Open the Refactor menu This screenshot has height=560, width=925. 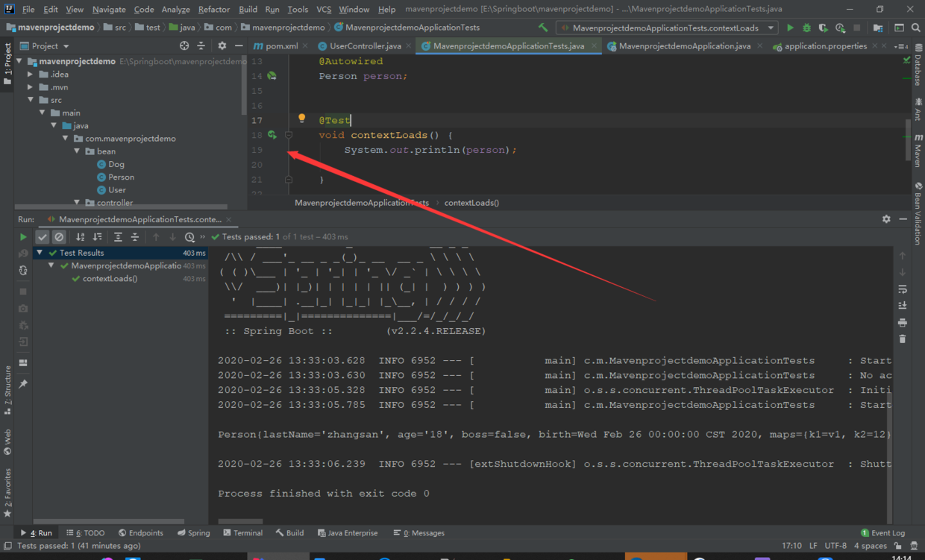coord(214,9)
